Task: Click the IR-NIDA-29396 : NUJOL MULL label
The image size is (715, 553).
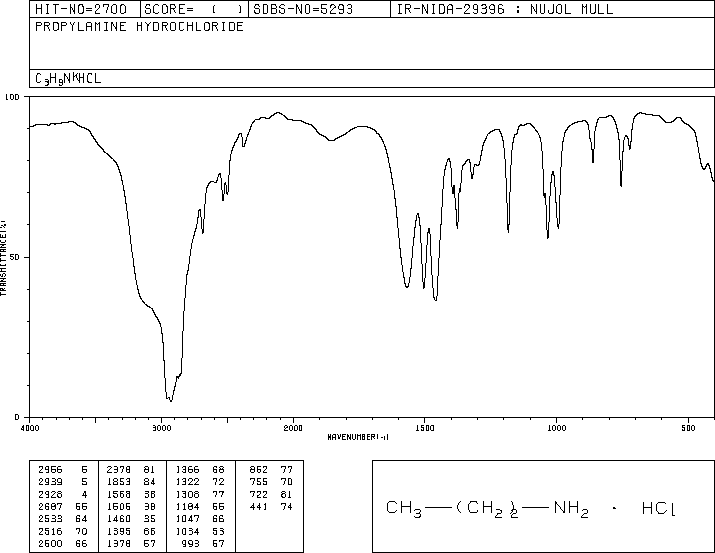Action: click(x=505, y=9)
